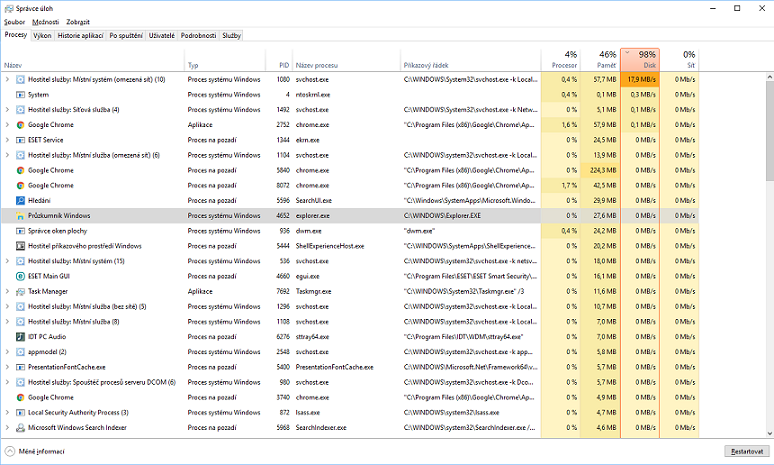Switch to the Výkon tab

[x=42, y=35]
